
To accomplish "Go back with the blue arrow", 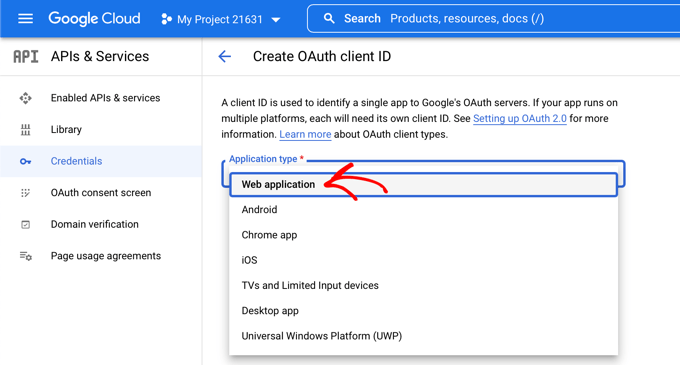I will tap(224, 56).
